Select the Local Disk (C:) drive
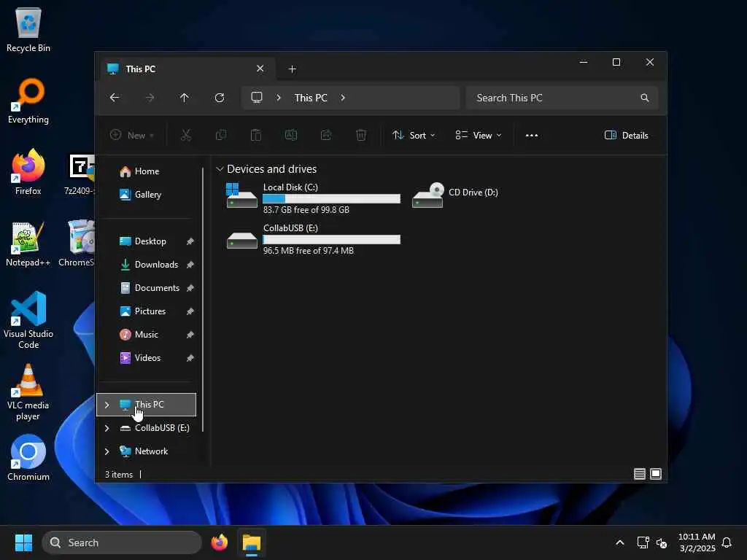This screenshot has height=560, width=747. (x=312, y=198)
